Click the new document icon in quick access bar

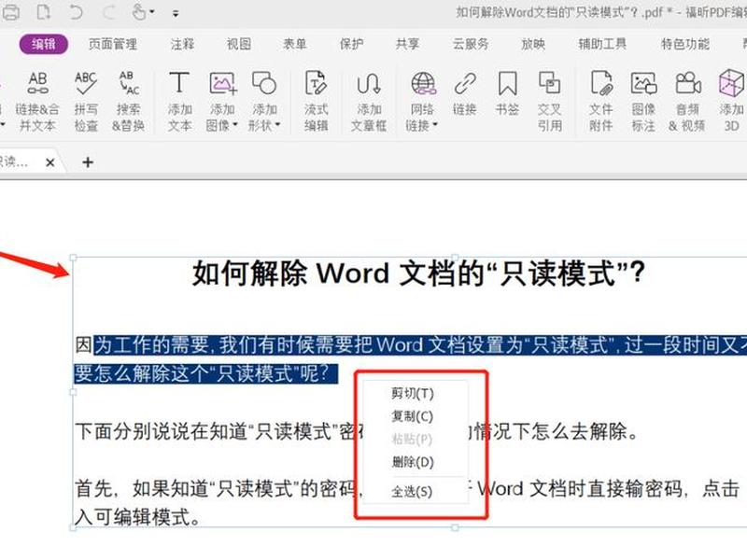(x=44, y=12)
